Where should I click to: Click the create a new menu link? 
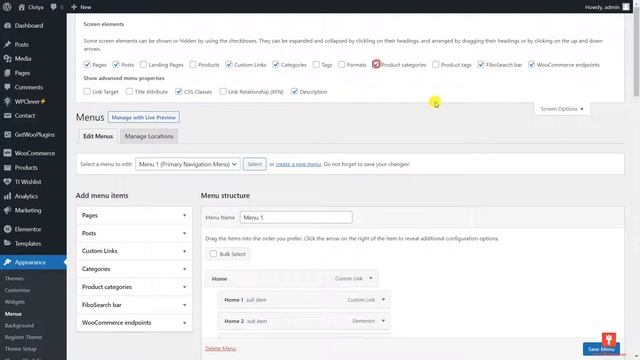tap(298, 164)
